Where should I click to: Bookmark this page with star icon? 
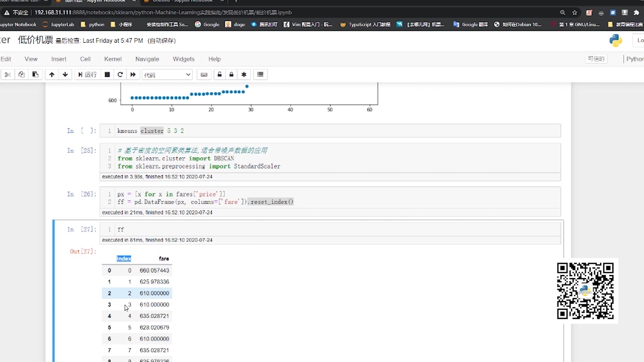[575, 13]
